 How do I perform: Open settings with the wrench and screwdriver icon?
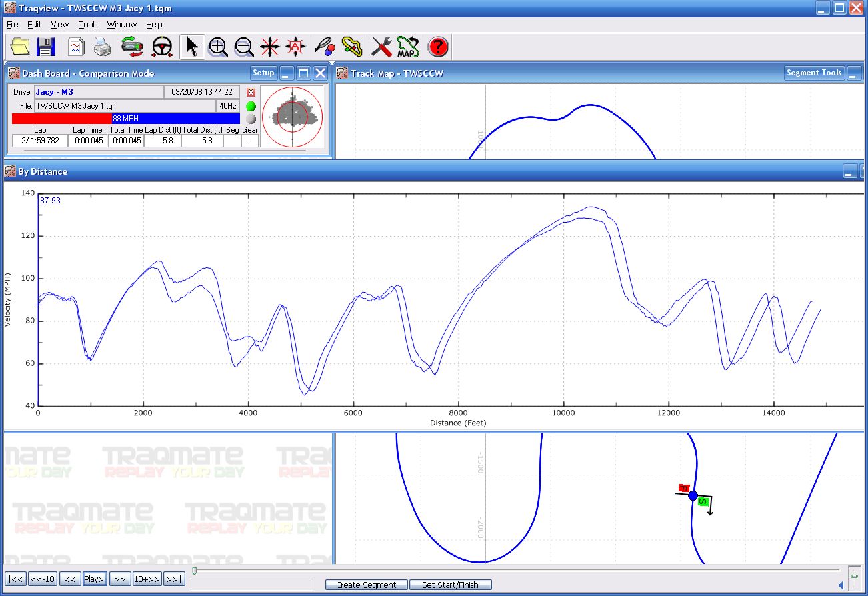click(x=382, y=47)
